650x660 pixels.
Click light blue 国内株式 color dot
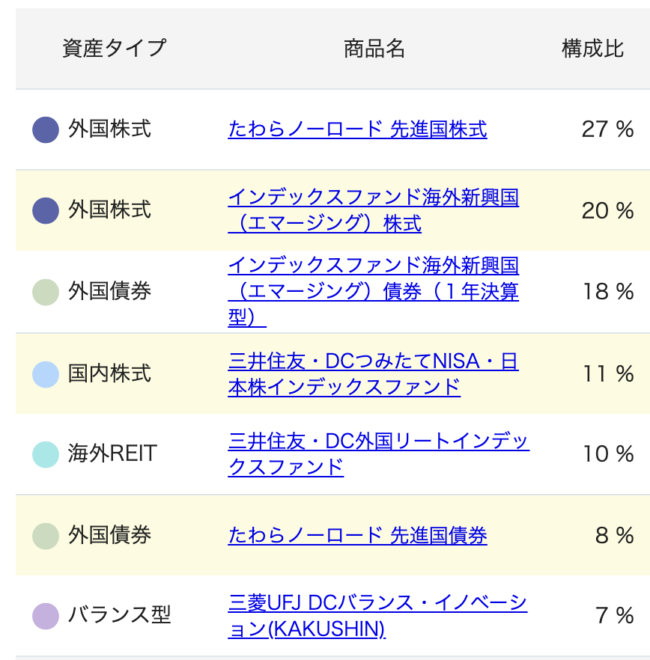click(45, 374)
